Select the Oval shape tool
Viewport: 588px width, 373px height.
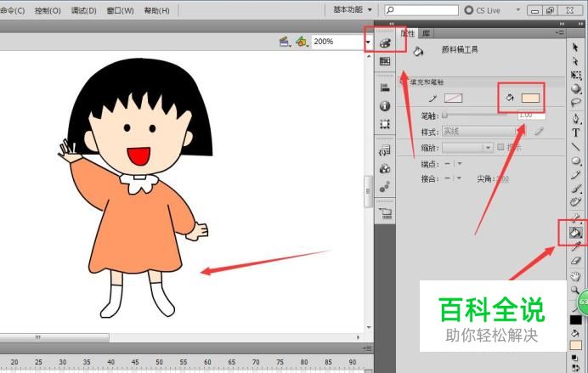pos(575,161)
